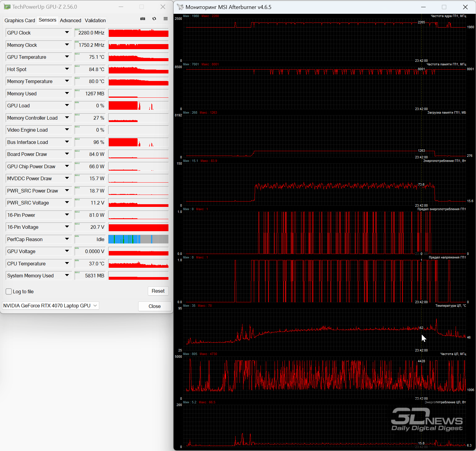This screenshot has width=476, height=451.
Task: Click the GPU Clock history graph in GPU-Z
Action: click(138, 33)
